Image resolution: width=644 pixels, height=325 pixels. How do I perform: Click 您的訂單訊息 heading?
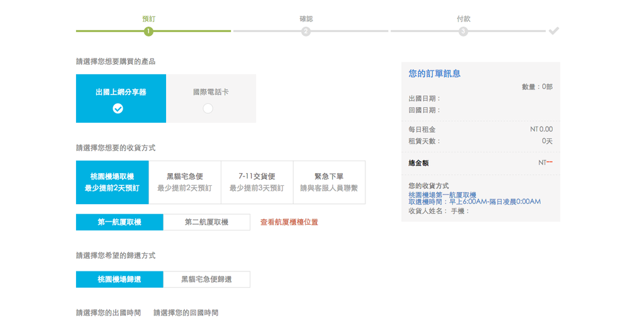[x=435, y=74]
